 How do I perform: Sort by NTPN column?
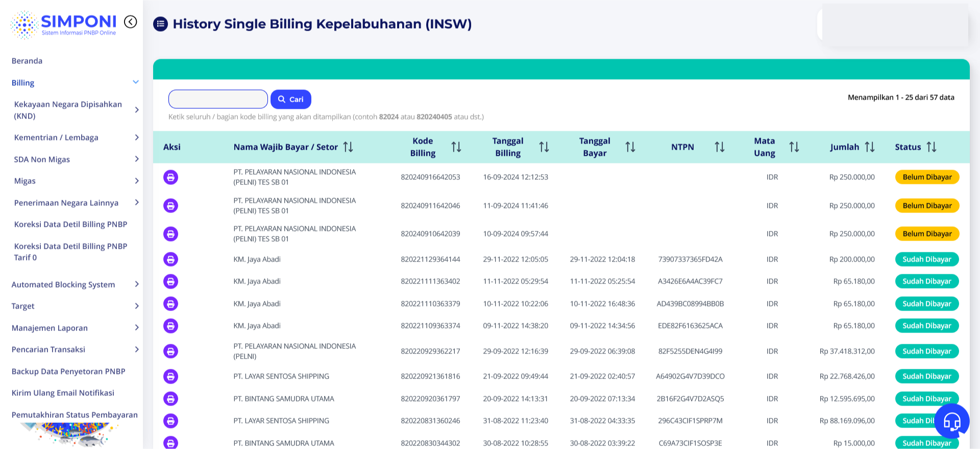coord(720,147)
